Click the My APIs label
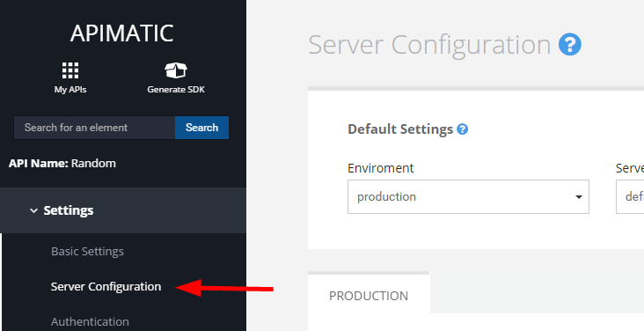This screenshot has width=644, height=331. [x=70, y=89]
